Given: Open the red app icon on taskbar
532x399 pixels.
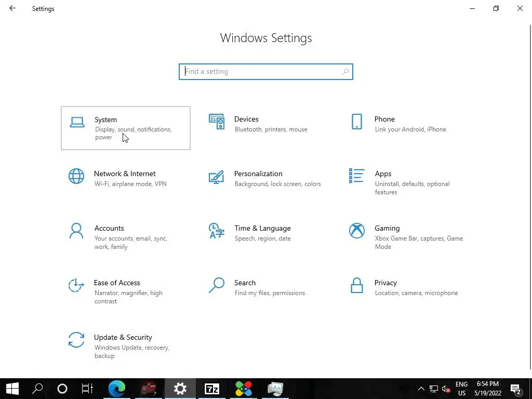Looking at the screenshot, I should point(149,389).
